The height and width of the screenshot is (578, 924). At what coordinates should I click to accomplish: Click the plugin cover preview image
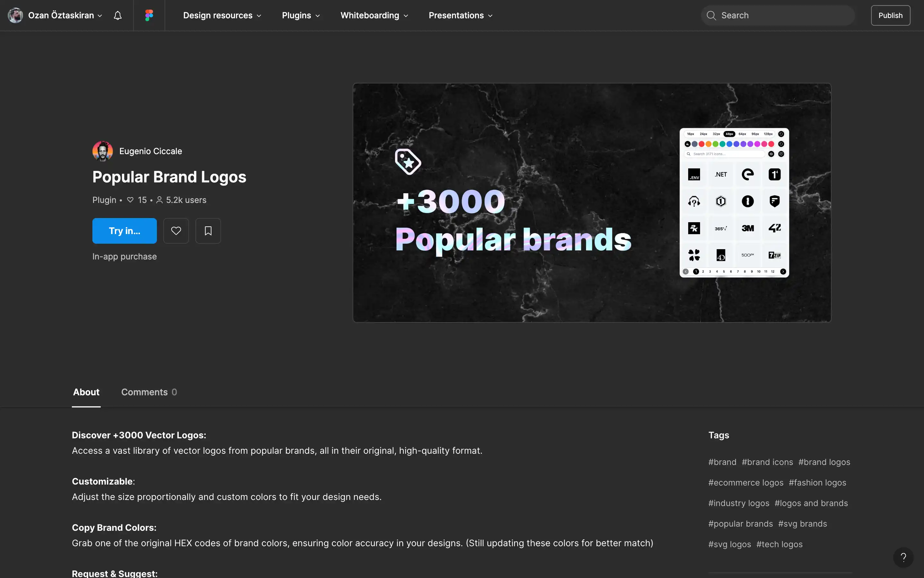coord(592,203)
